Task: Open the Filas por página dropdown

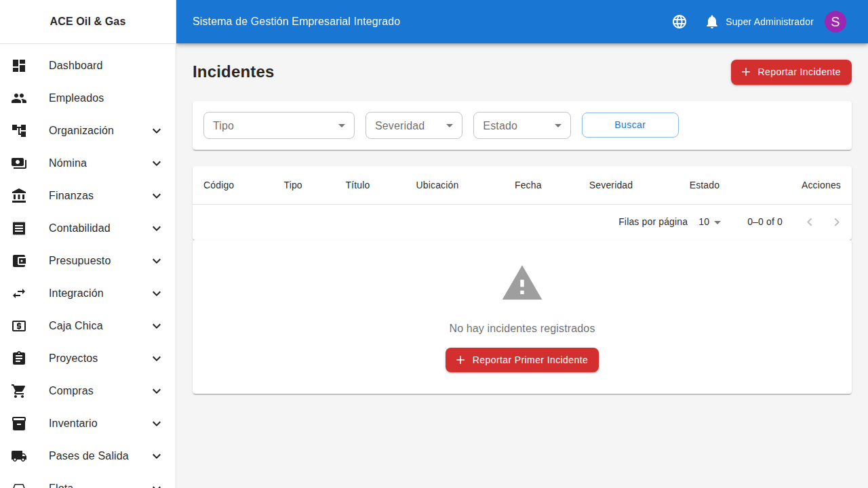Action: tap(709, 222)
